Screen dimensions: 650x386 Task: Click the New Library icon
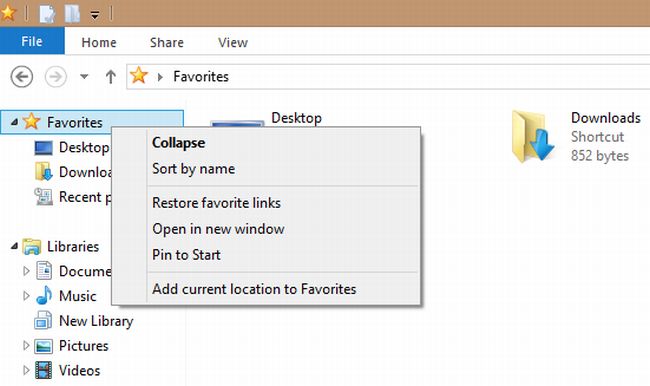(44, 320)
